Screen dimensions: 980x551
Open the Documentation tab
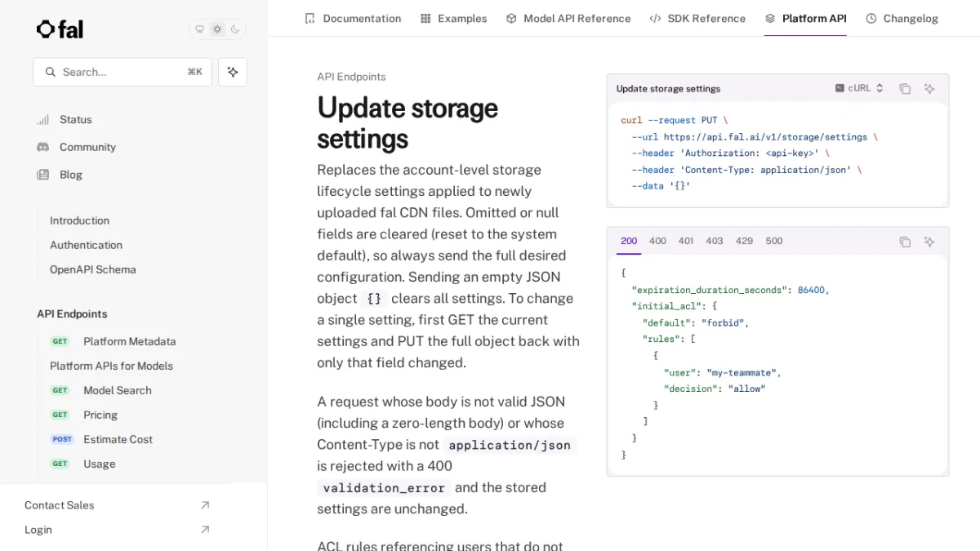click(x=353, y=18)
